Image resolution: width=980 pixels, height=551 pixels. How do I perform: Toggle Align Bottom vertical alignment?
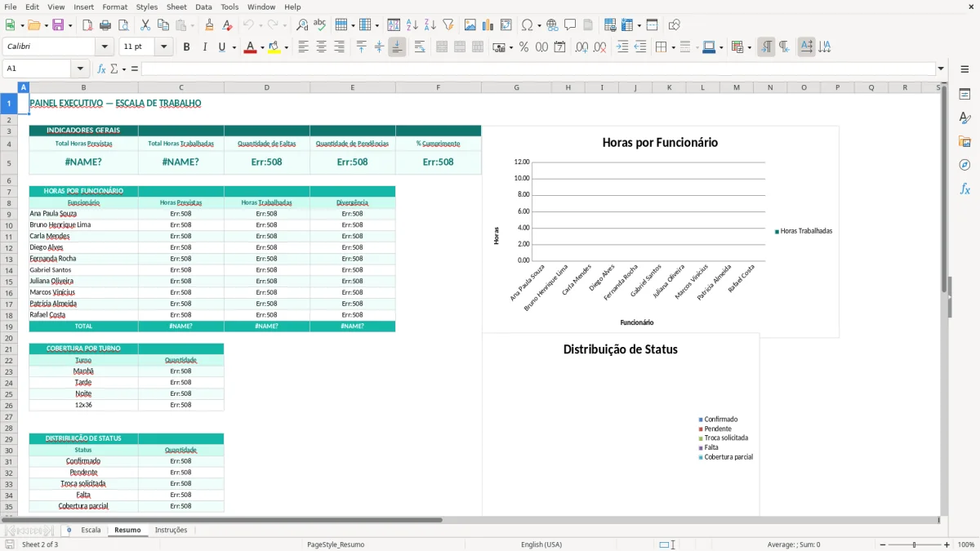(397, 47)
